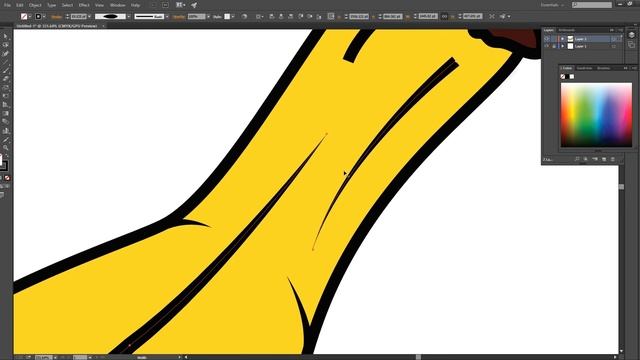This screenshot has width=640, height=360.
Task: Click the Fill swatch in control bar
Action: (x=24, y=17)
